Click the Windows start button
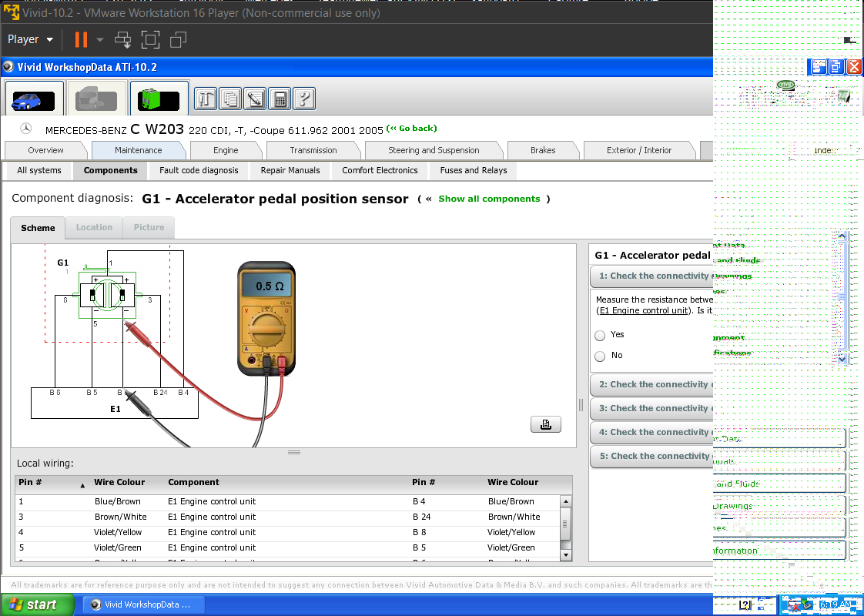 click(38, 604)
